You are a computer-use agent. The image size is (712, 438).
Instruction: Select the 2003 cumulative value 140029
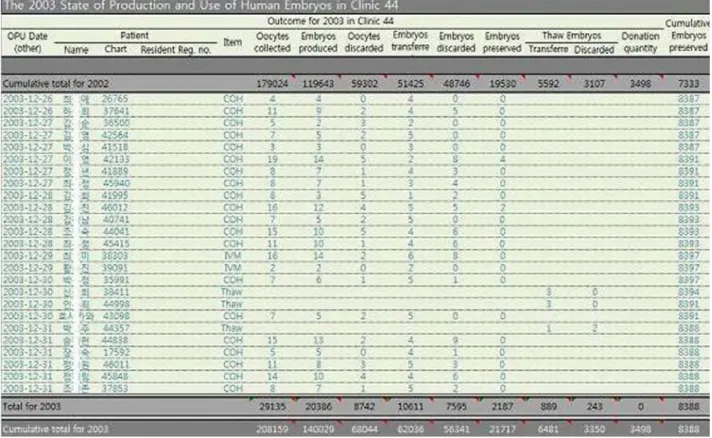pos(318,429)
